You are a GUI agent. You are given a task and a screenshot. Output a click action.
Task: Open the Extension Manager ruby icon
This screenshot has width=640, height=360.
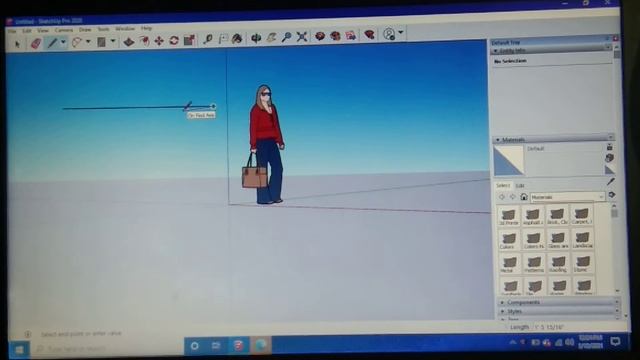point(369,35)
